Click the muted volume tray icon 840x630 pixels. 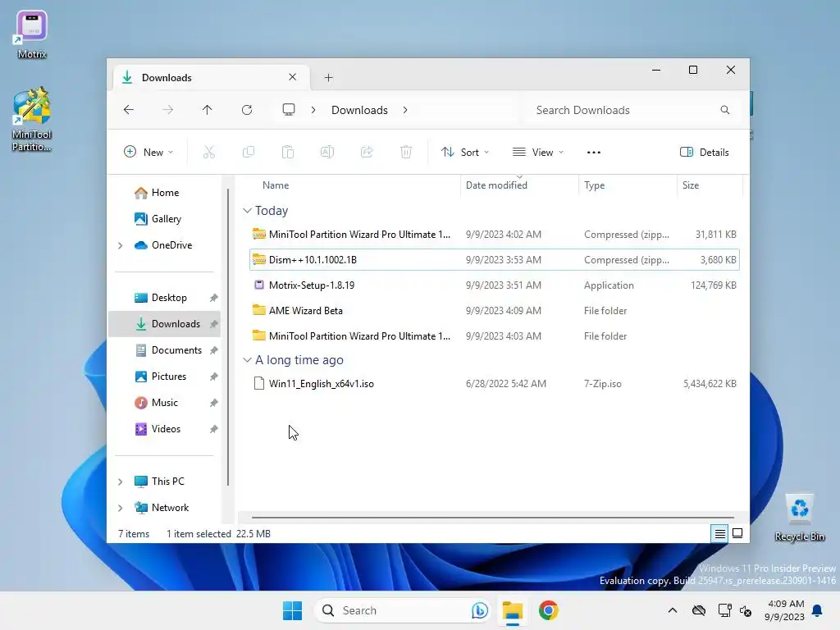745,610
